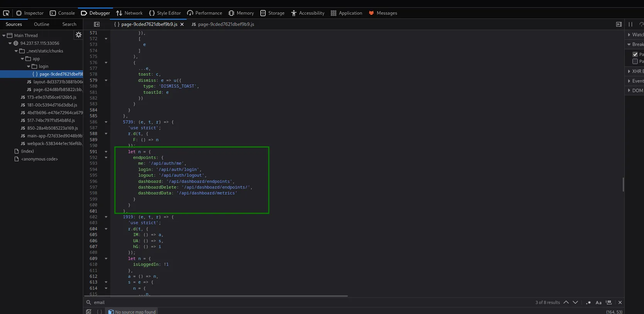Open 173-e9e37d56ce6126b5.js file
Screen dimensions: 644x314
tap(49, 97)
